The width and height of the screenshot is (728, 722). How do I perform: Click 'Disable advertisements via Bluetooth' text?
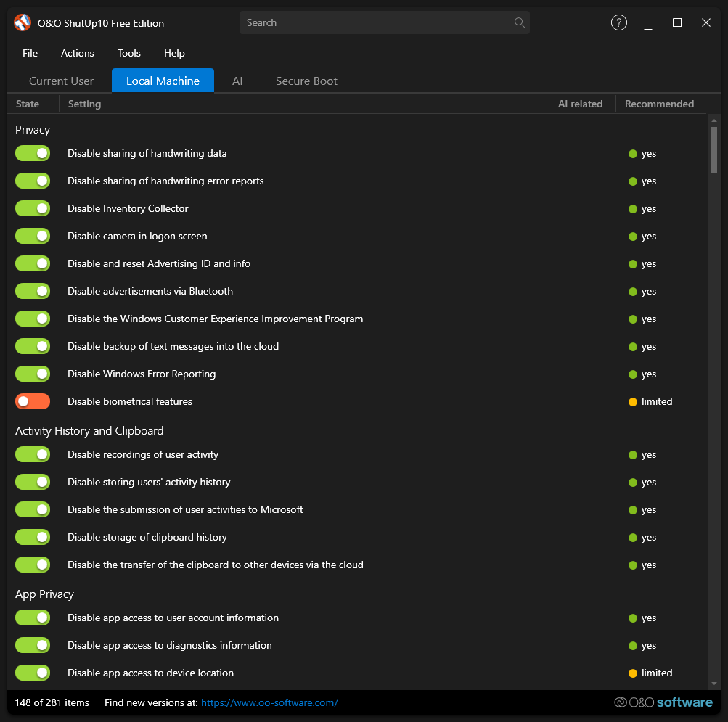click(150, 291)
